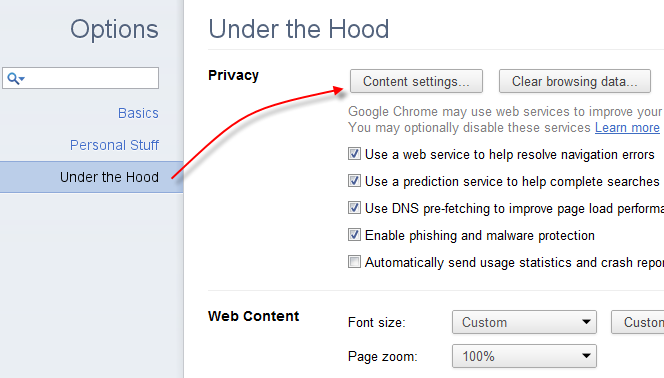Click the Customize fonts button beside Font size
The width and height of the screenshot is (664, 378).
(637, 322)
